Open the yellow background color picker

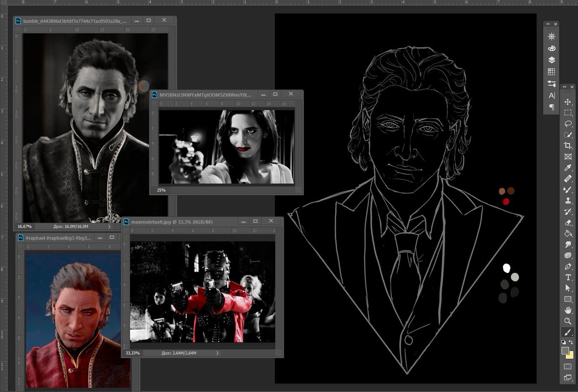[x=571, y=355]
